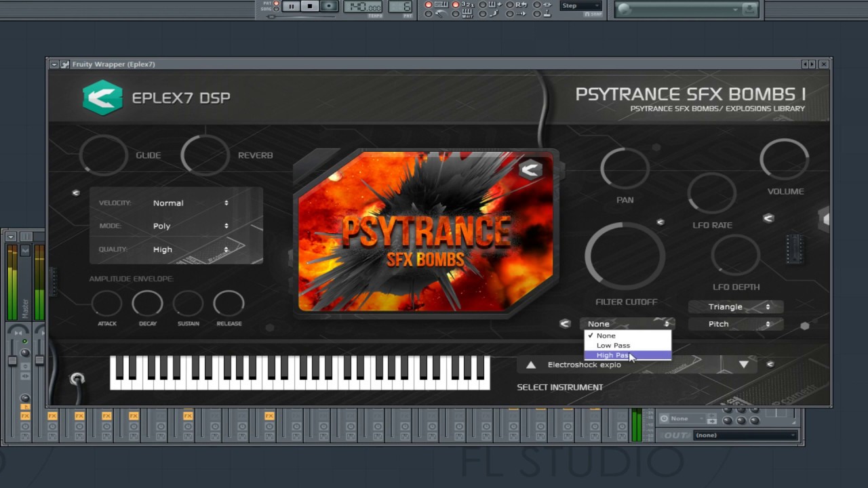Click the Decay envelope knob
Image resolution: width=868 pixels, height=488 pixels.
point(147,304)
